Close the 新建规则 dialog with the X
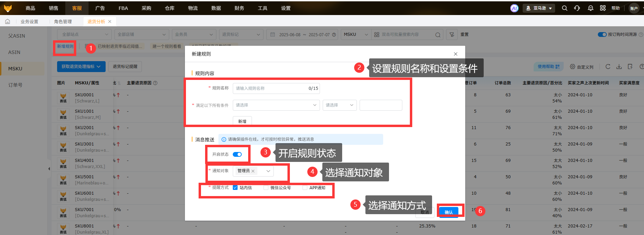The width and height of the screenshot is (644, 235). [455, 54]
